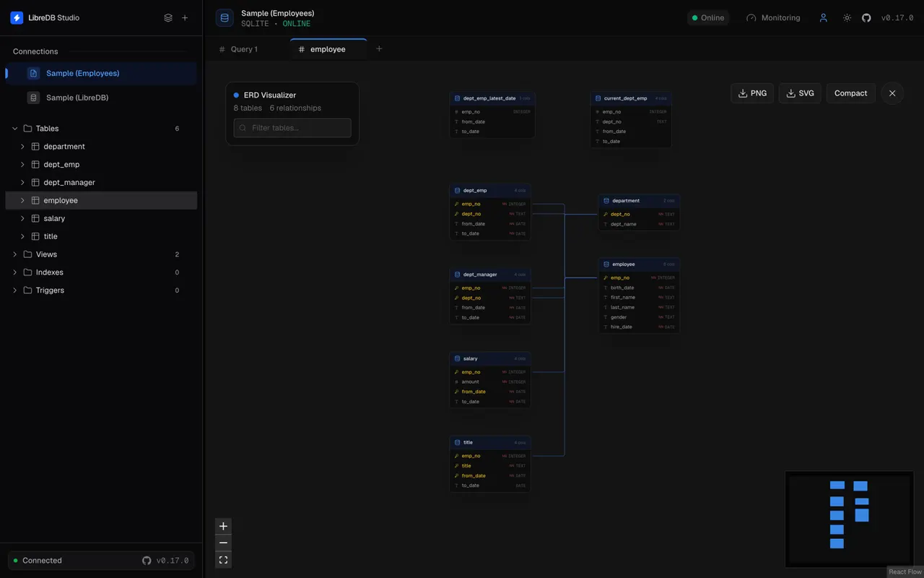Select the current_dept_emp node header
This screenshot has width=924, height=578.
pos(631,98)
